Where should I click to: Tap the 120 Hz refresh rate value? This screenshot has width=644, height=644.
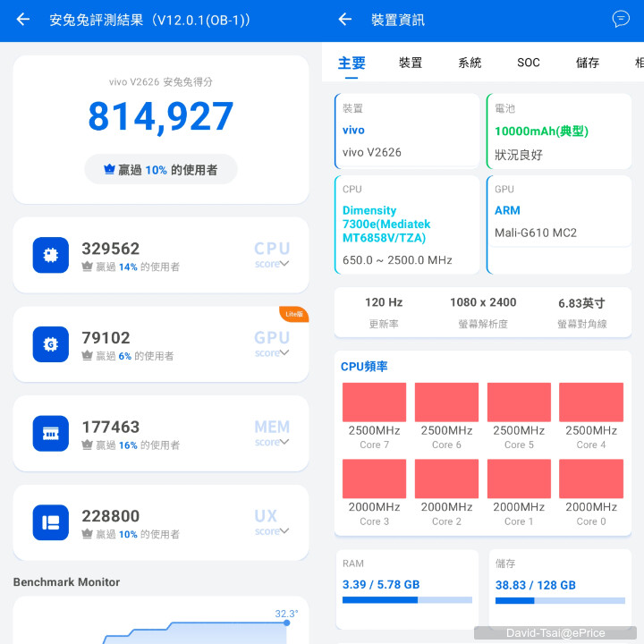click(x=384, y=302)
